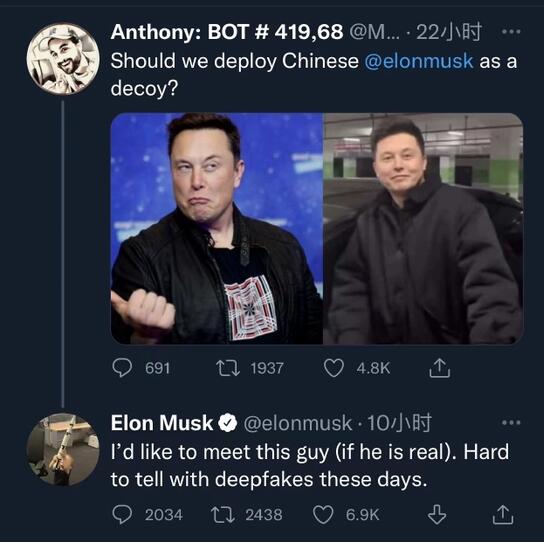View Elon Musk's rocket profile avatar
The height and width of the screenshot is (543, 544).
click(63, 449)
